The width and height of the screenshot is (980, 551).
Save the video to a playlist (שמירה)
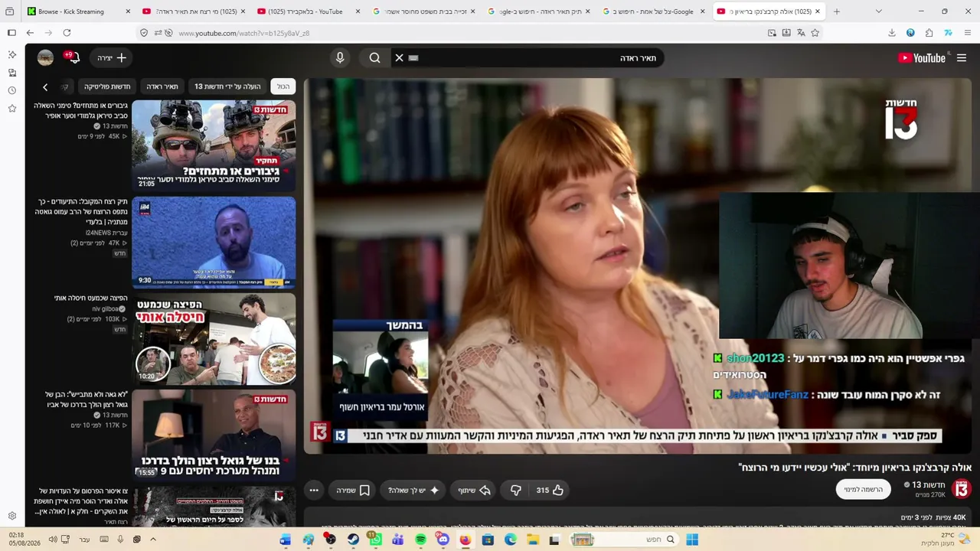pos(353,490)
